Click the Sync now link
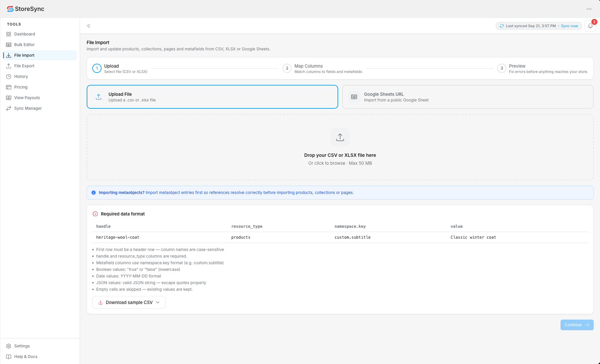Viewport: 600px width, 364px height. tap(569, 26)
